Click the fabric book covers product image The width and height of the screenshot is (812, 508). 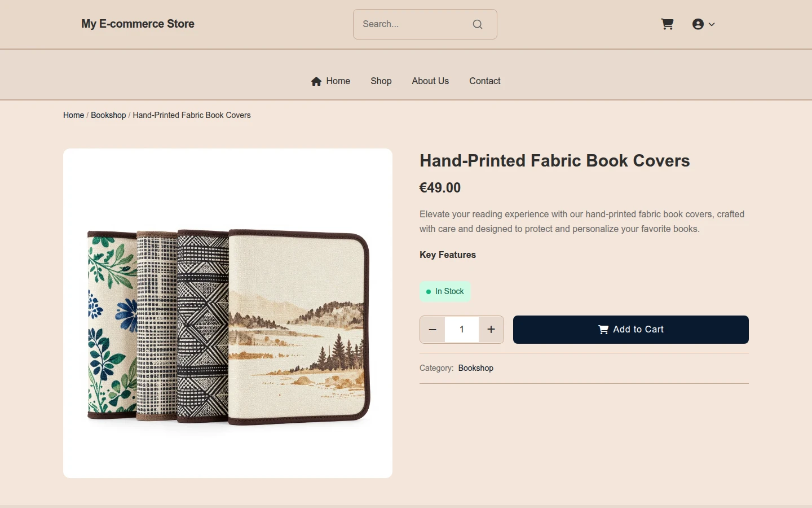click(228, 313)
